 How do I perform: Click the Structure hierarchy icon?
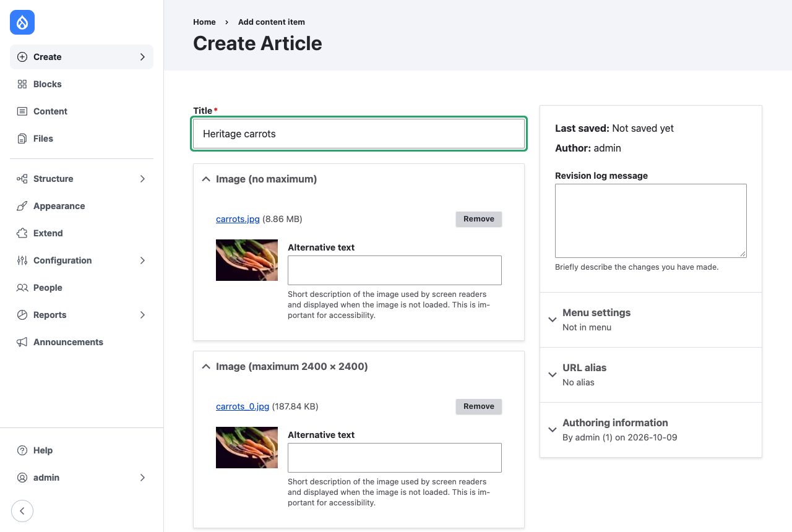[x=22, y=179]
